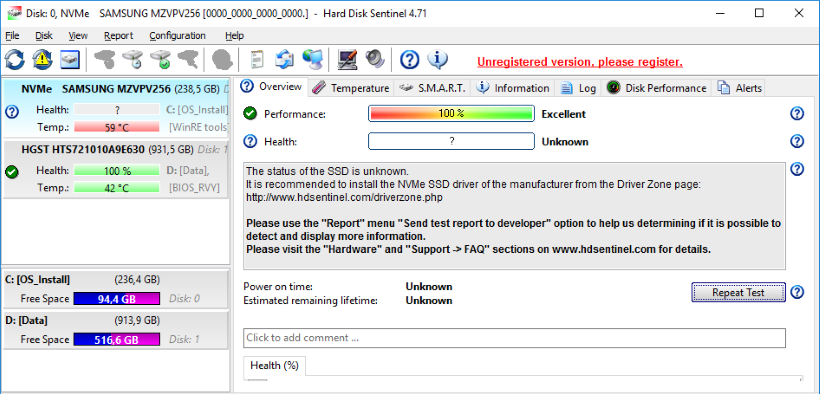Image resolution: width=824 pixels, height=394 pixels.
Task: Open the Disk menu
Action: pos(44,36)
